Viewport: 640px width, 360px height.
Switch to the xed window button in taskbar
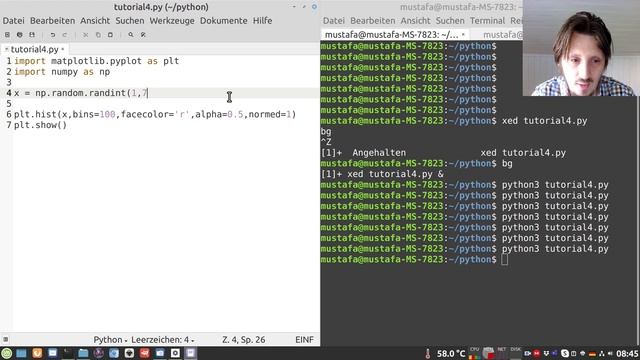pyautogui.click(x=191, y=353)
